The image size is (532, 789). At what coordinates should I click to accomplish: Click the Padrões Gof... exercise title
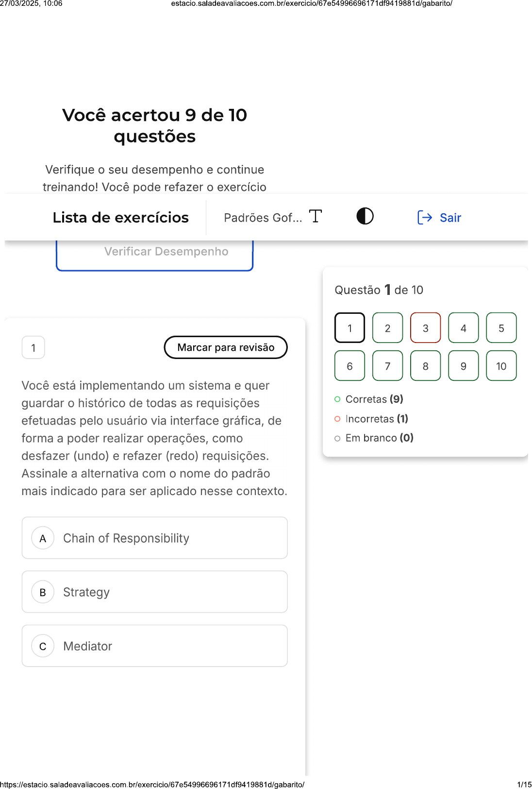coord(263,218)
